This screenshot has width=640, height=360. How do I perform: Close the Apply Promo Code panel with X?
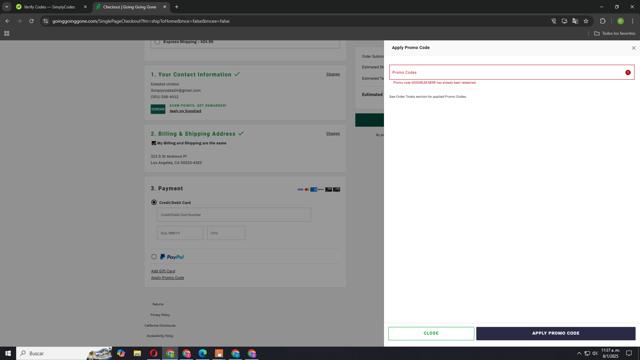pos(633,48)
